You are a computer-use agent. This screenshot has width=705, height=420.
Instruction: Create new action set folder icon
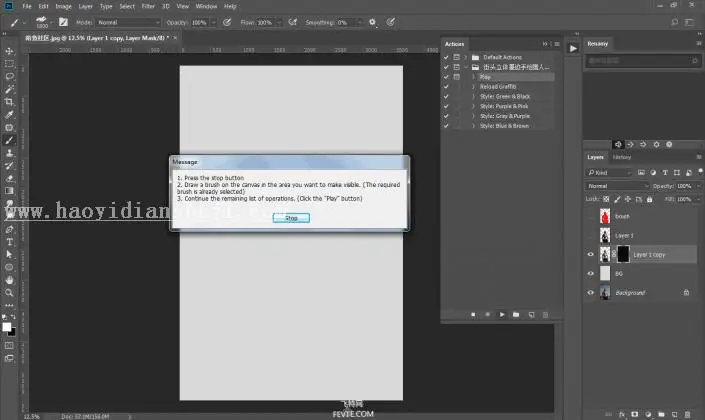tap(516, 315)
